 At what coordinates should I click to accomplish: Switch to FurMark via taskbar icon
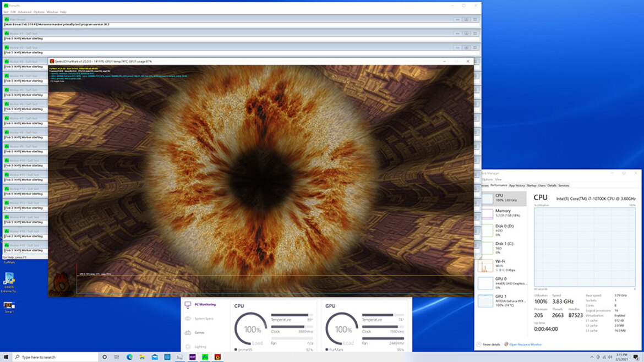pos(217,357)
